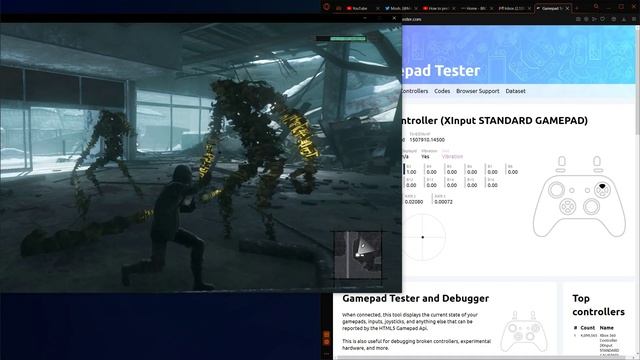Open the Codes page link

click(x=442, y=91)
